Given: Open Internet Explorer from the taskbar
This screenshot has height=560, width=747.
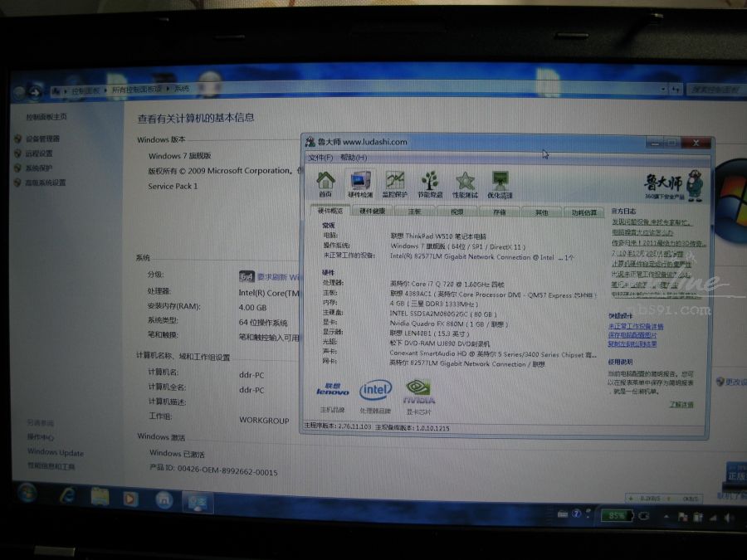Looking at the screenshot, I should 67,497.
